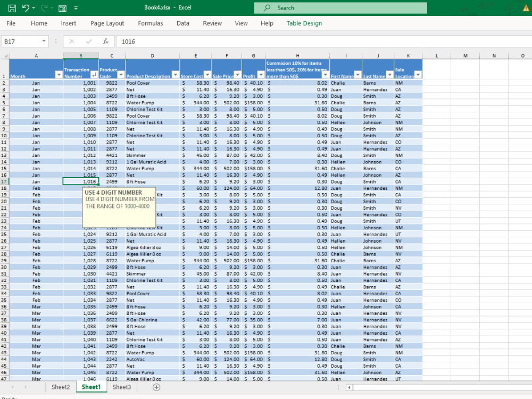The width and height of the screenshot is (532, 399).
Task: Open the Last Name filter dropdown
Action: [390, 74]
